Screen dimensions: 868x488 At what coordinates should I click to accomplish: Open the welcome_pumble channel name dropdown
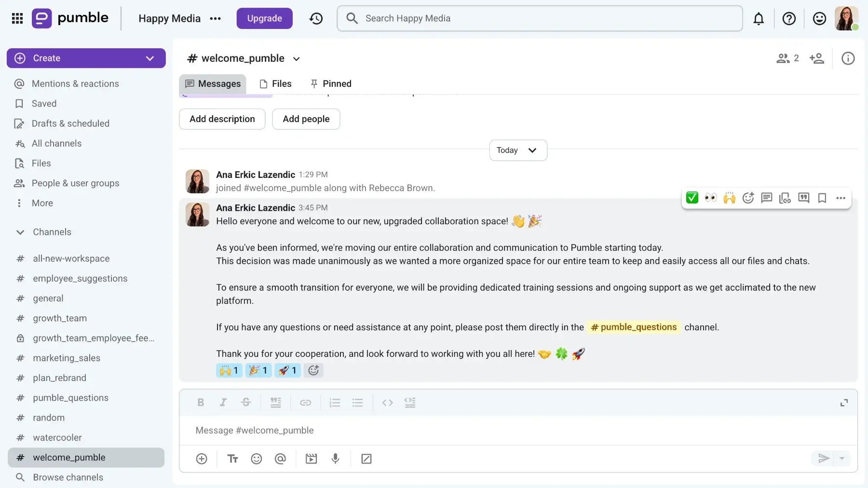click(x=297, y=59)
